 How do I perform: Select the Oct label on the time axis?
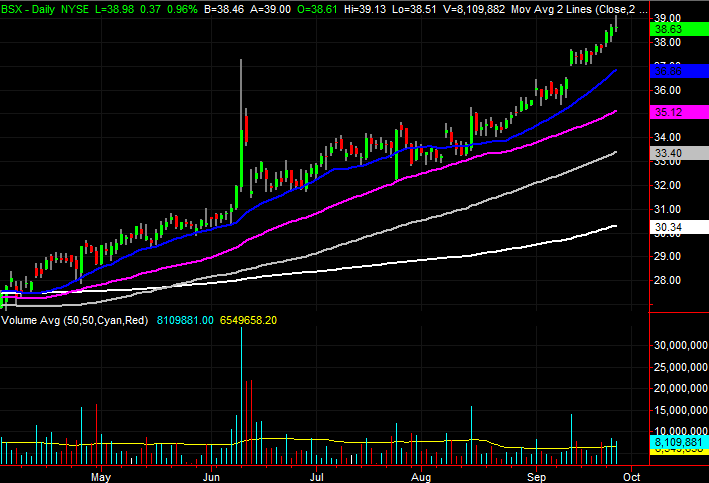click(x=631, y=477)
